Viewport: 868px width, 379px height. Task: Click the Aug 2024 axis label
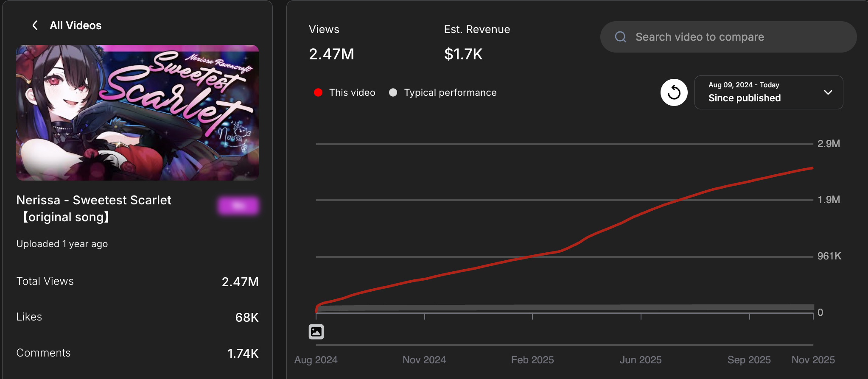click(316, 360)
